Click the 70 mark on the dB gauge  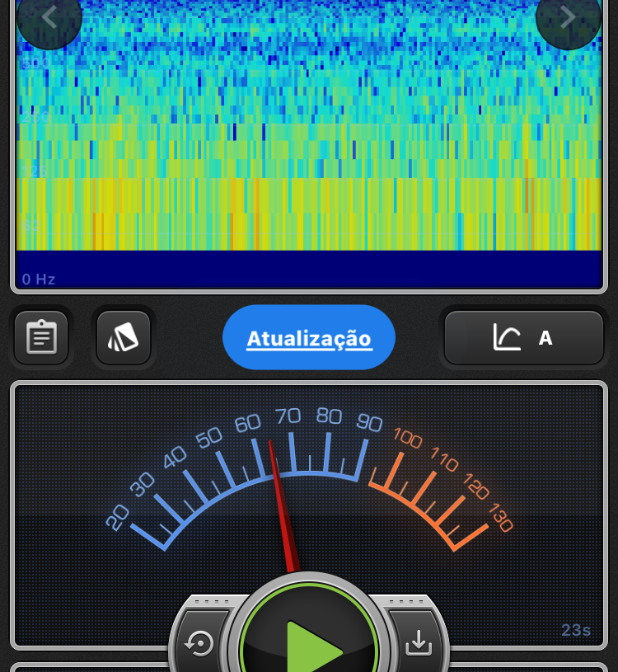coord(288,415)
